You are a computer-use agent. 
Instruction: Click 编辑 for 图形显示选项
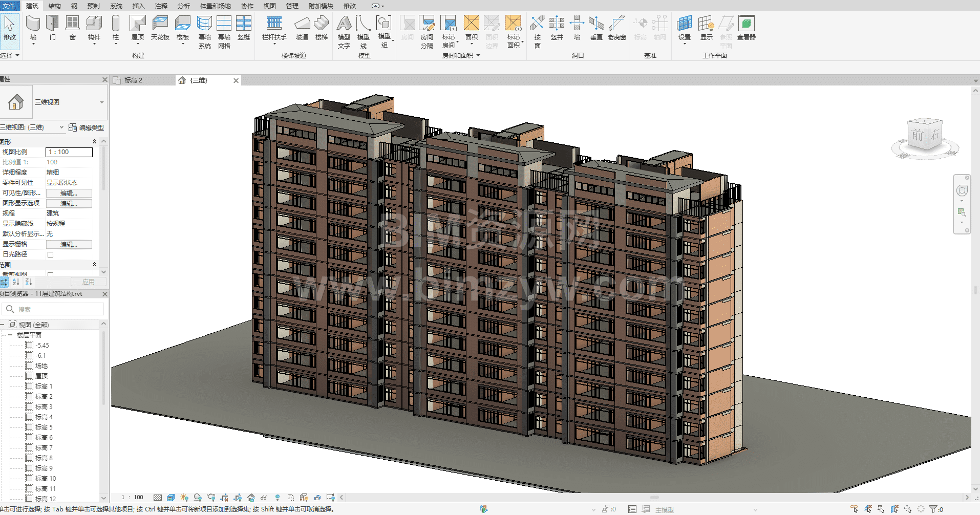tap(69, 203)
